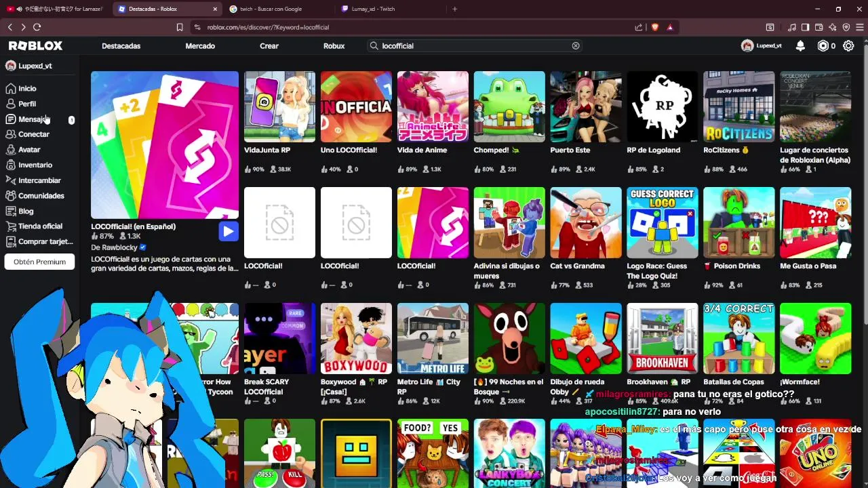Image resolution: width=868 pixels, height=488 pixels.
Task: Open Tienda oficial in sidebar
Action: (x=40, y=226)
